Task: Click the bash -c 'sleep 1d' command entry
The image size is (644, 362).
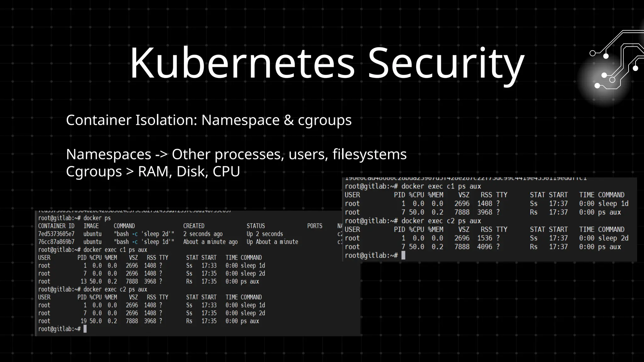Action: 144,242
